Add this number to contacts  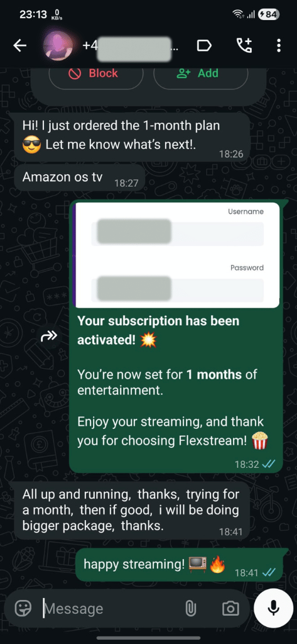(x=201, y=74)
